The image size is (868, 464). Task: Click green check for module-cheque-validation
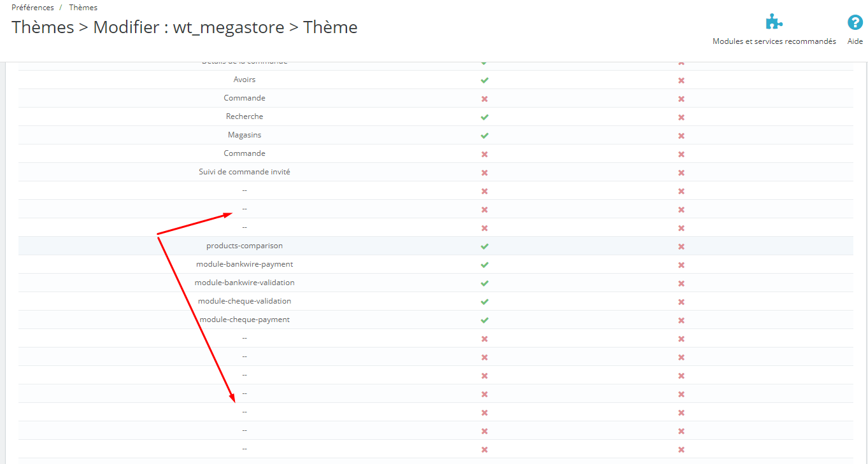(x=485, y=302)
